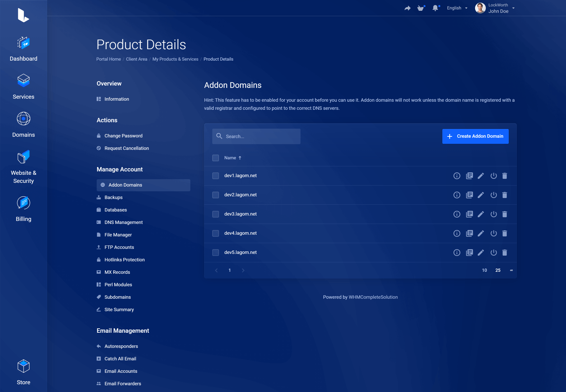The height and width of the screenshot is (392, 566).
Task: Show info for dev1.lagom.net
Action: click(457, 176)
